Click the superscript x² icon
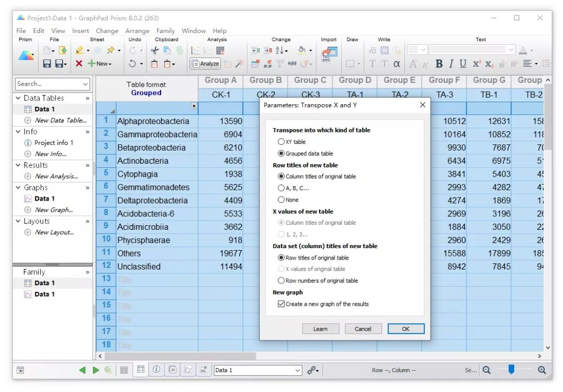Viewport: 563px width, 392px height. tap(478, 64)
